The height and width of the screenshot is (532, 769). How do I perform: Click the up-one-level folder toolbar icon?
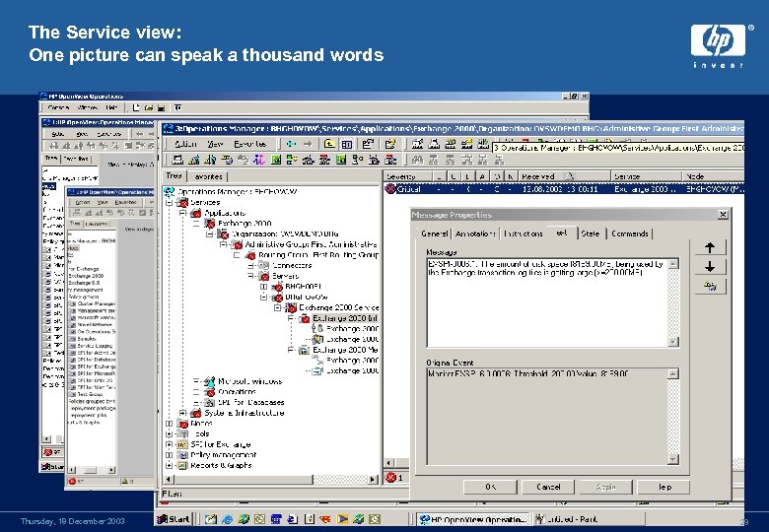point(329,144)
